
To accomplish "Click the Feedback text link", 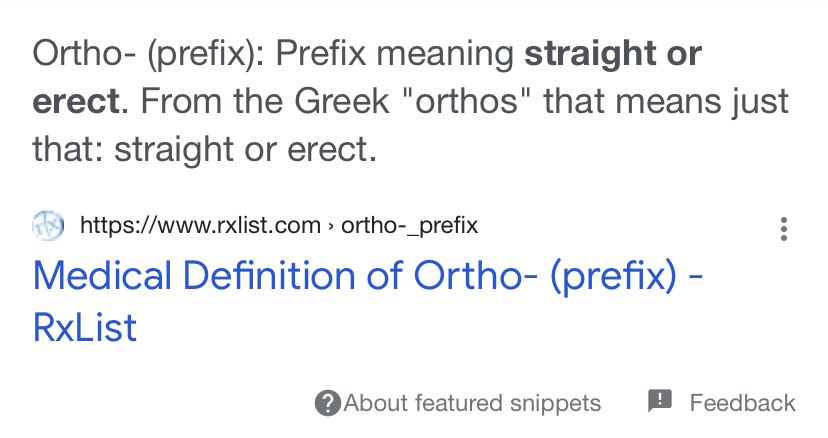I will 742,403.
